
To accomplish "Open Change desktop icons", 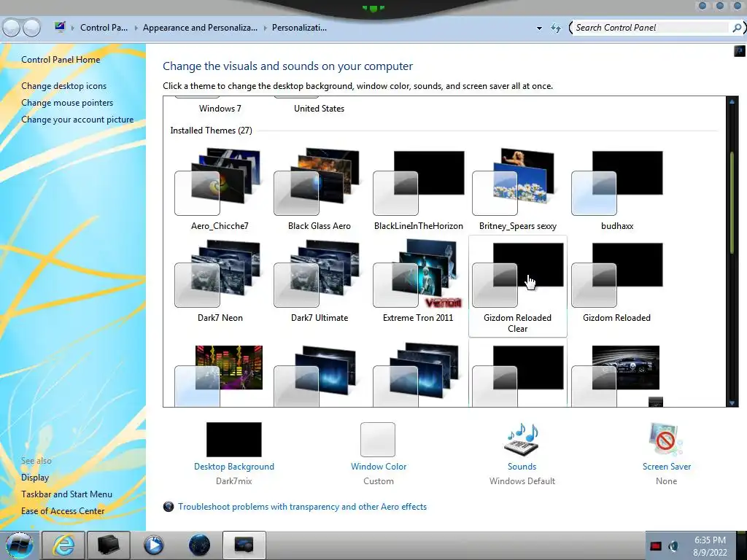I will [64, 86].
